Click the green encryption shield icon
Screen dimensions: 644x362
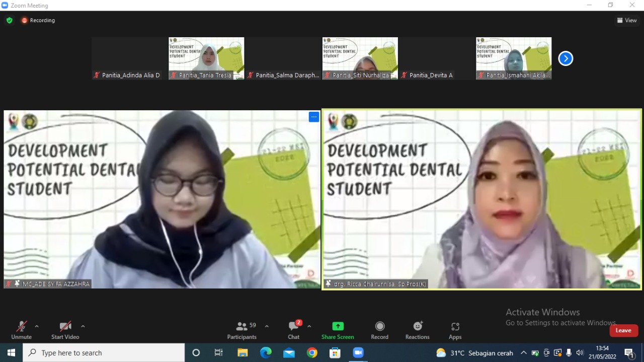10,21
